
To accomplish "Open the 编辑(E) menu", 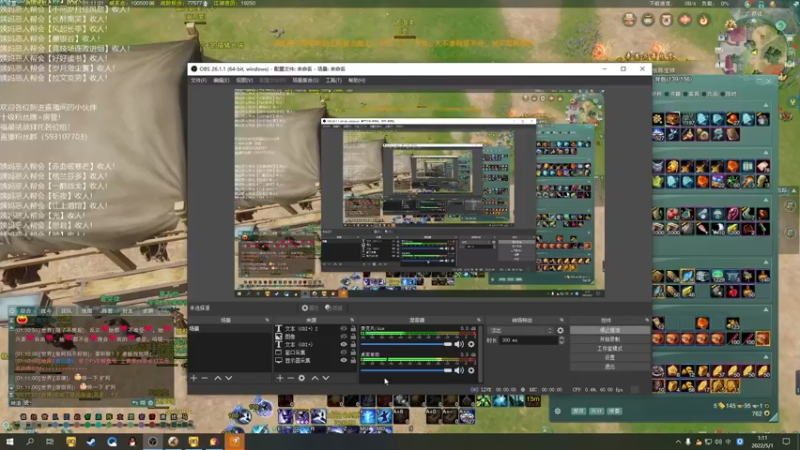I will click(x=221, y=81).
